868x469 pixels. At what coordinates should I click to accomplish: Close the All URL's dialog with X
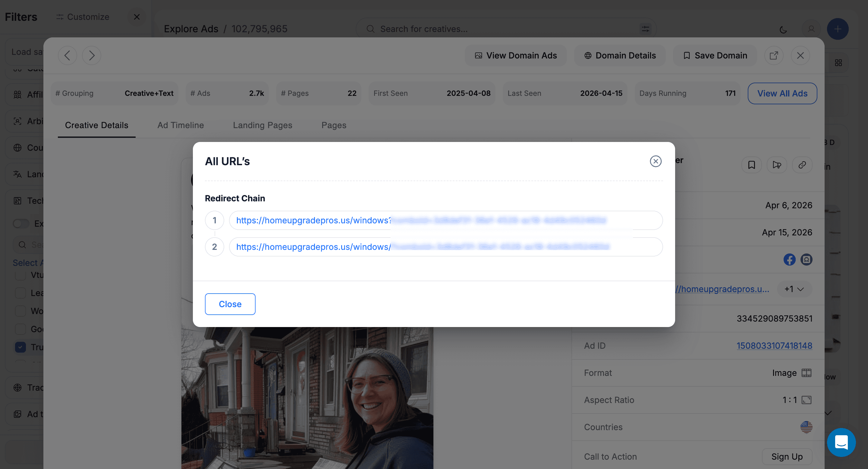click(656, 161)
